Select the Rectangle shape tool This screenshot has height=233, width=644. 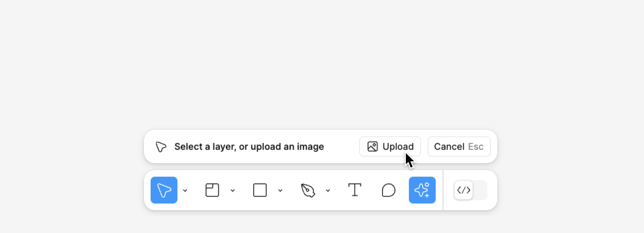(x=260, y=190)
